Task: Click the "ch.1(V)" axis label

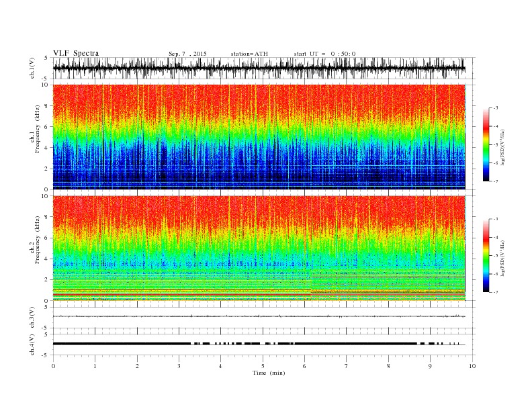Action: click(32, 68)
